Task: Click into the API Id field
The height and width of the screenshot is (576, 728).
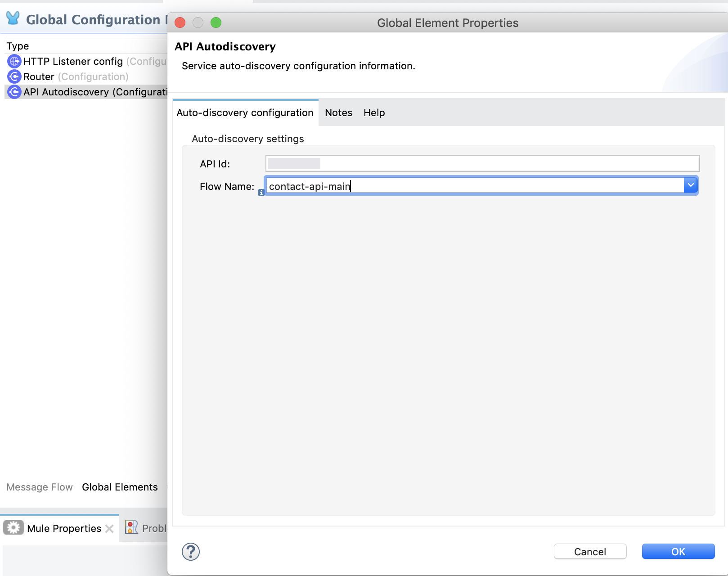Action: (483, 163)
